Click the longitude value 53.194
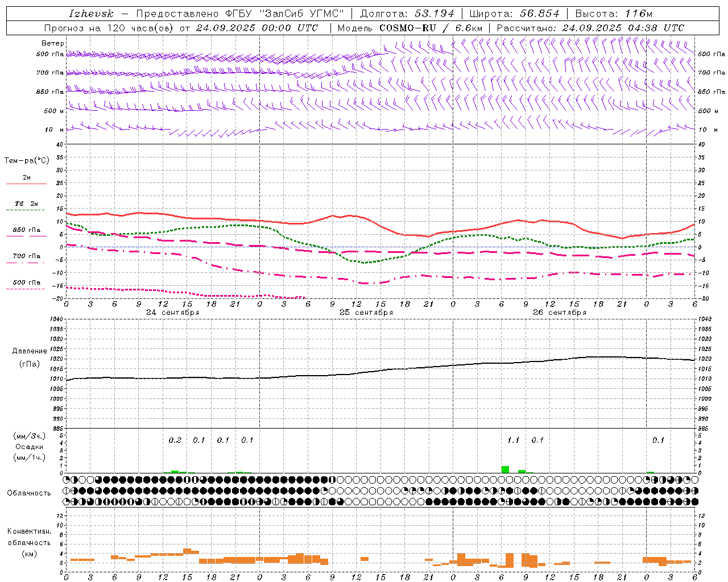Image resolution: width=728 pixels, height=582 pixels. coord(435,14)
